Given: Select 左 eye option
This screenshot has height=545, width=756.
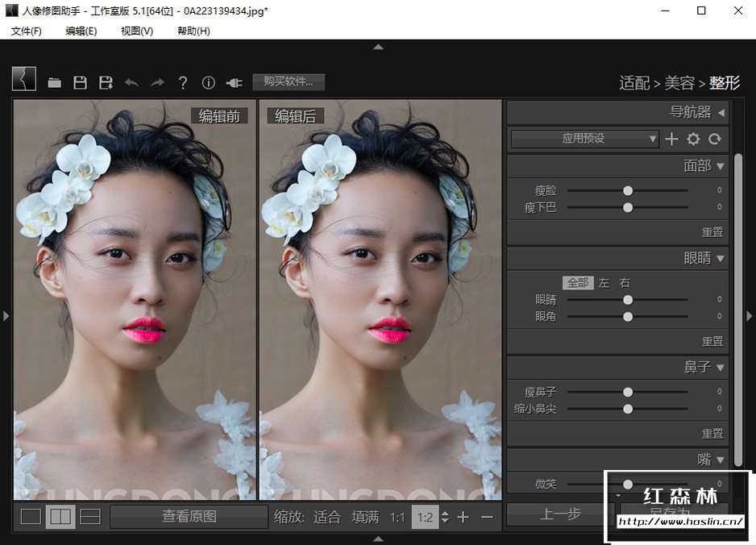Looking at the screenshot, I should point(604,283).
